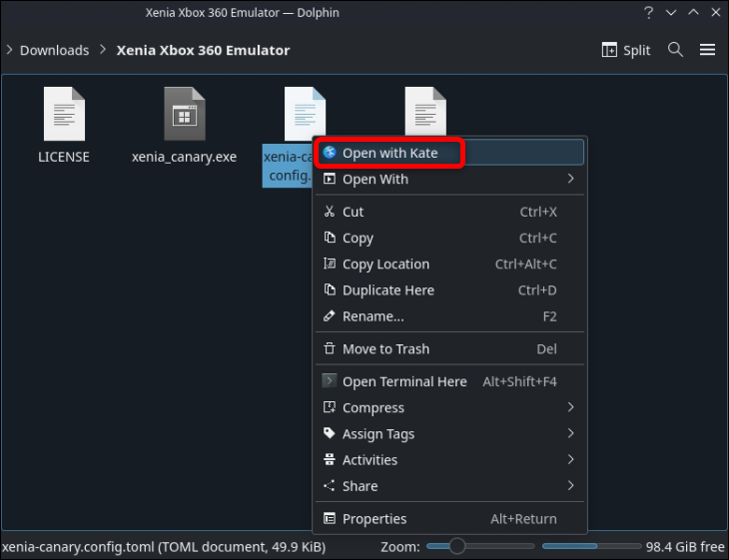Open the search magnifier icon
Viewport: 729px width, 560px height.
(675, 49)
